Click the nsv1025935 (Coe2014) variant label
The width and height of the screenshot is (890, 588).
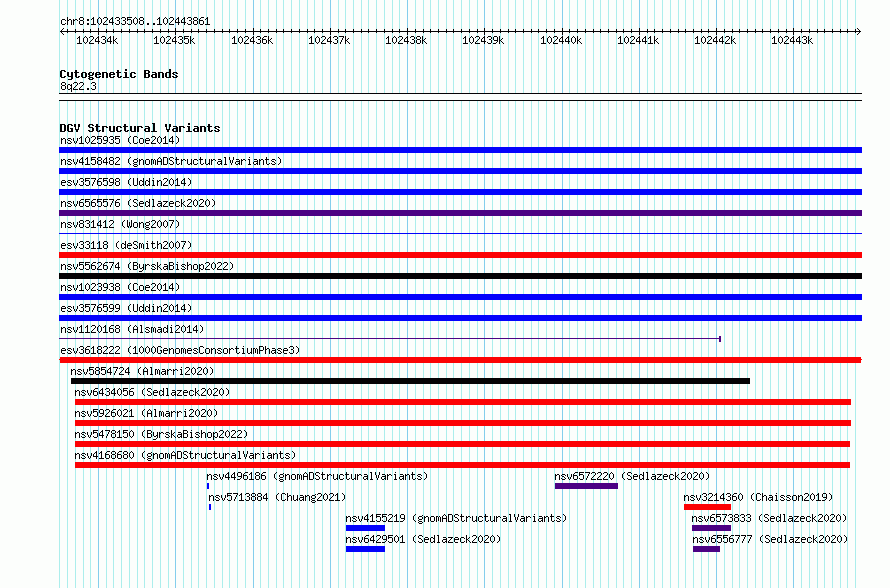(x=120, y=140)
